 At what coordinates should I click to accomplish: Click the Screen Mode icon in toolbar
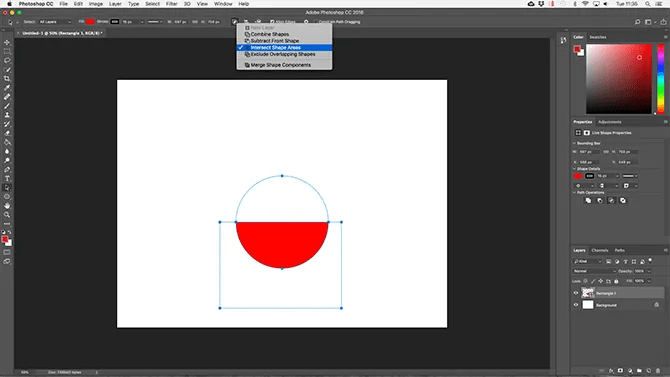(7, 261)
